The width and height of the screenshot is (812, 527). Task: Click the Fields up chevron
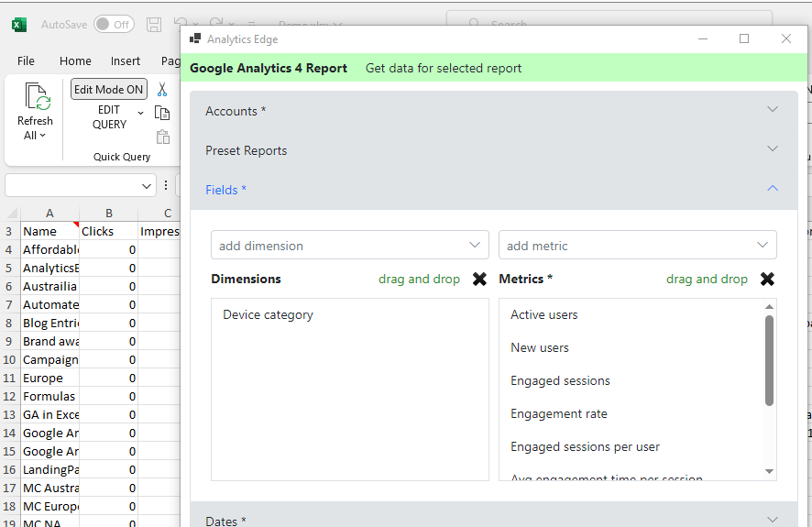[772, 188]
